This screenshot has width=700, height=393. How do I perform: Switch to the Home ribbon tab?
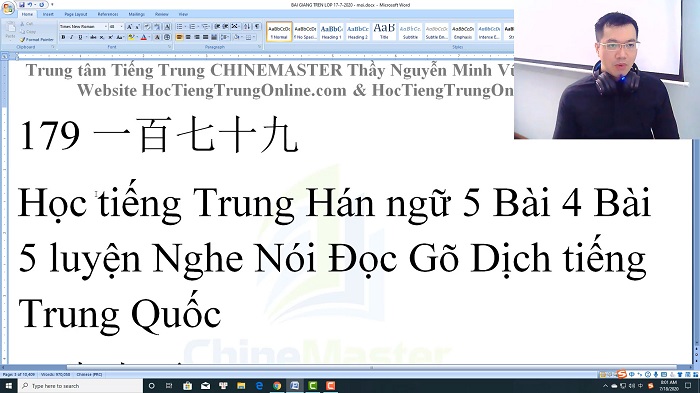(x=27, y=14)
